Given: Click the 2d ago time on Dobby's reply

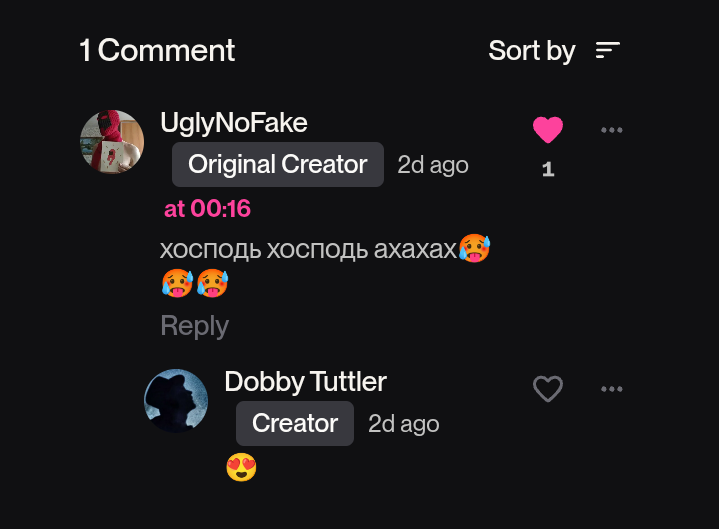Looking at the screenshot, I should click(404, 424).
